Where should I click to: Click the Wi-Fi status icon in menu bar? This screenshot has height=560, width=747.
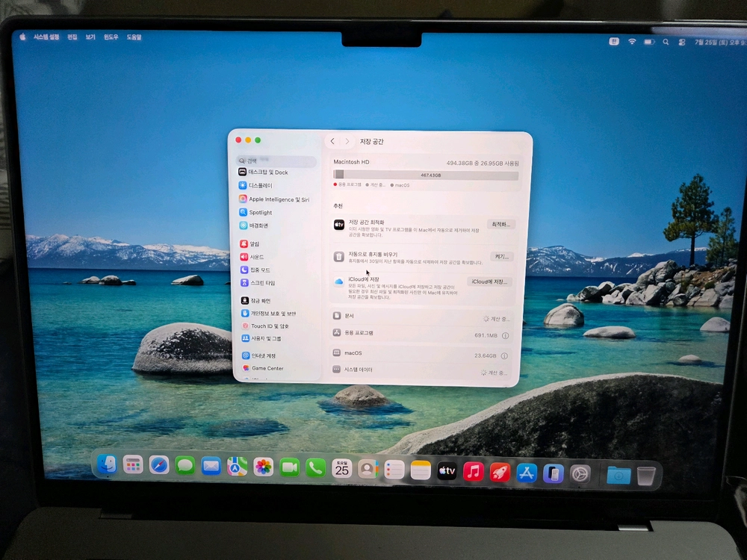coord(632,41)
